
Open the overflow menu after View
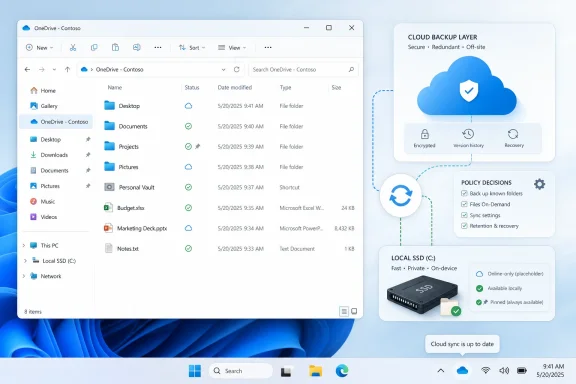click(x=268, y=47)
